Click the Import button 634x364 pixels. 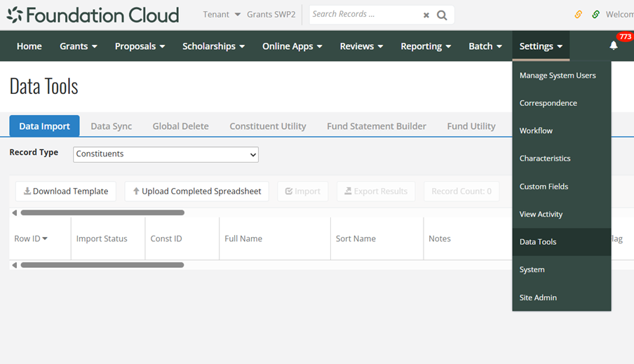click(x=303, y=191)
